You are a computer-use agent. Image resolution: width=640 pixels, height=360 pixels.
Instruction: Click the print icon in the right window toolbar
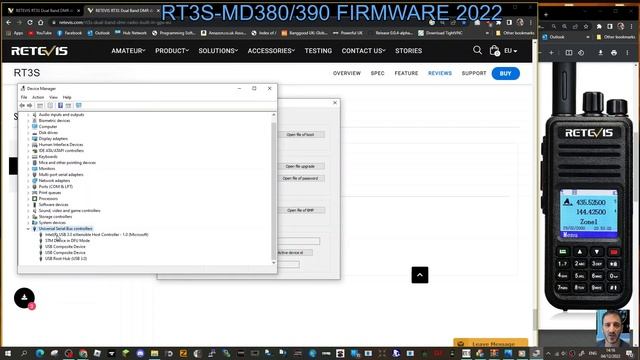tap(614, 53)
